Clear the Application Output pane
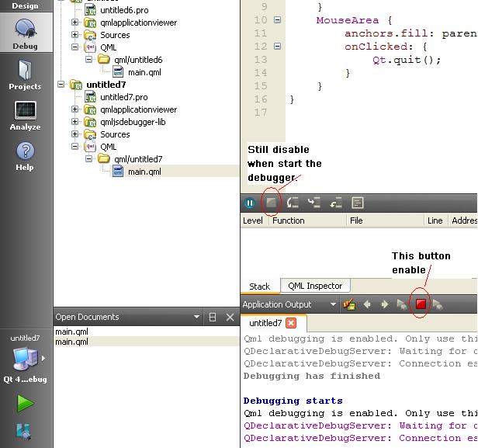This screenshot has height=448, width=478. pyautogui.click(x=349, y=304)
